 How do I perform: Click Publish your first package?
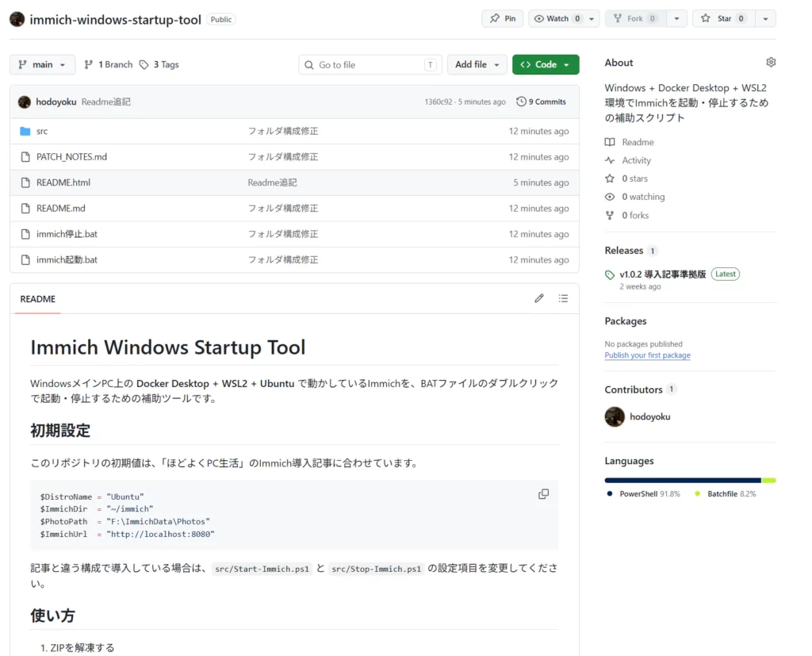[x=647, y=355]
